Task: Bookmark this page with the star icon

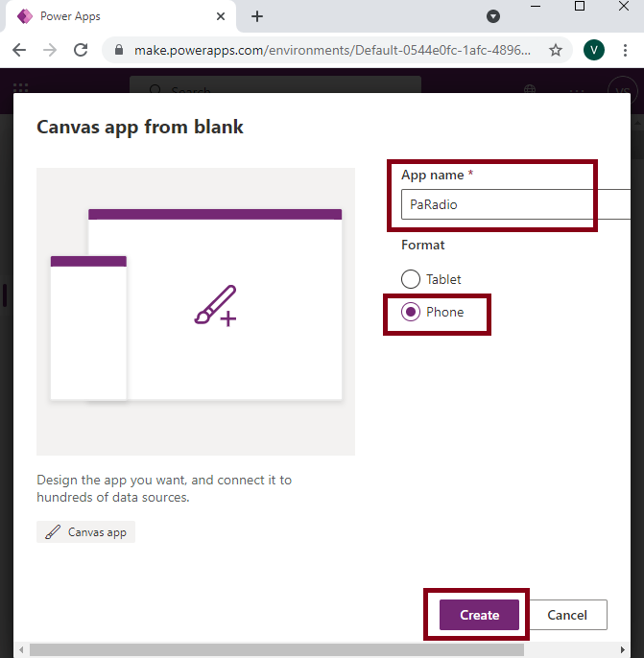Action: [555, 50]
